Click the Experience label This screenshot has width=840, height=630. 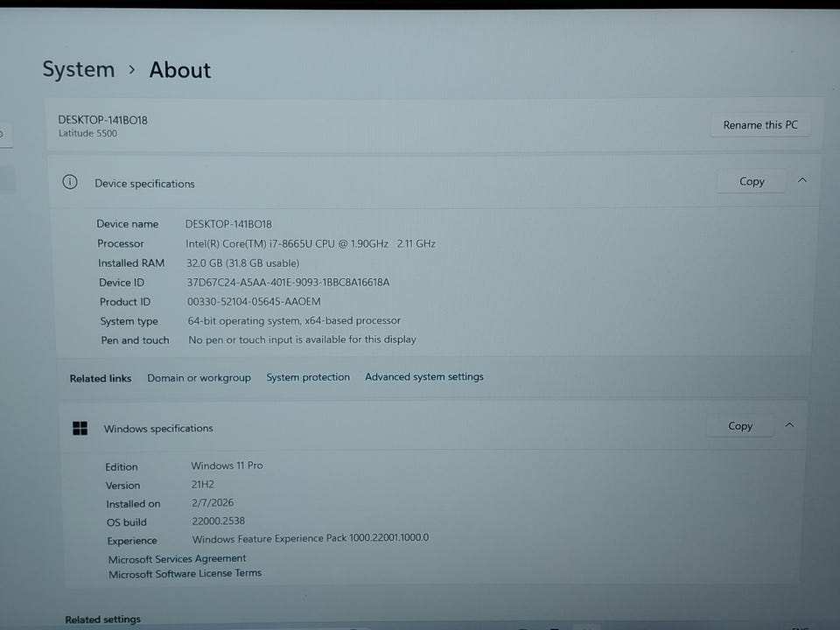coord(132,541)
